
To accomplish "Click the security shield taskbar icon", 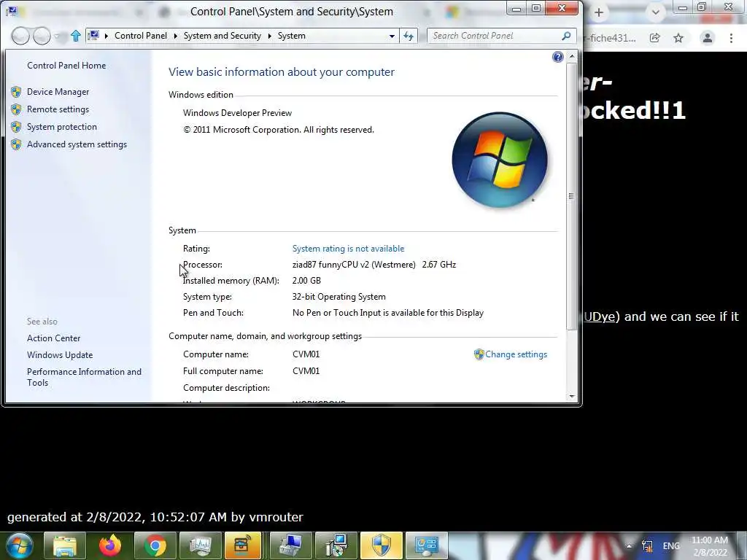I will pyautogui.click(x=381, y=545).
